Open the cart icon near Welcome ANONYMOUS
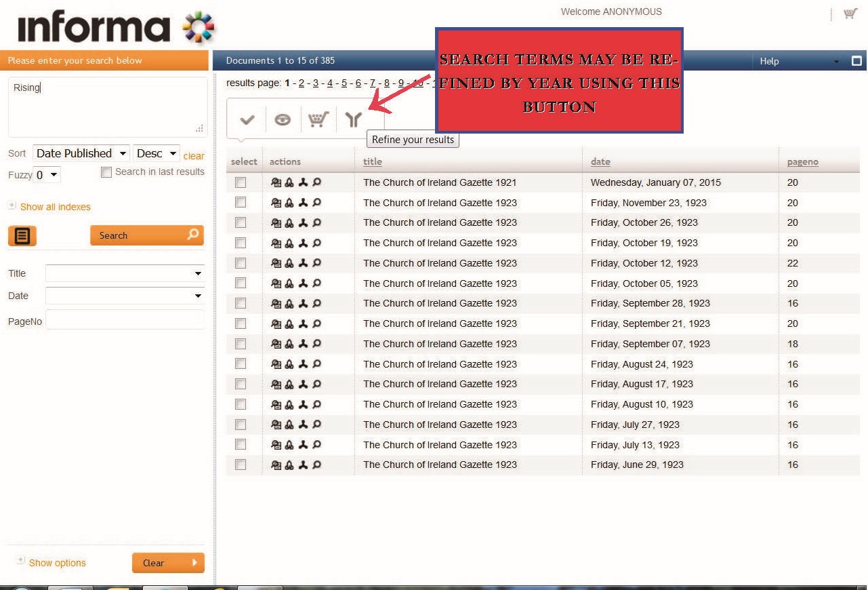The image size is (868, 590). (x=850, y=14)
